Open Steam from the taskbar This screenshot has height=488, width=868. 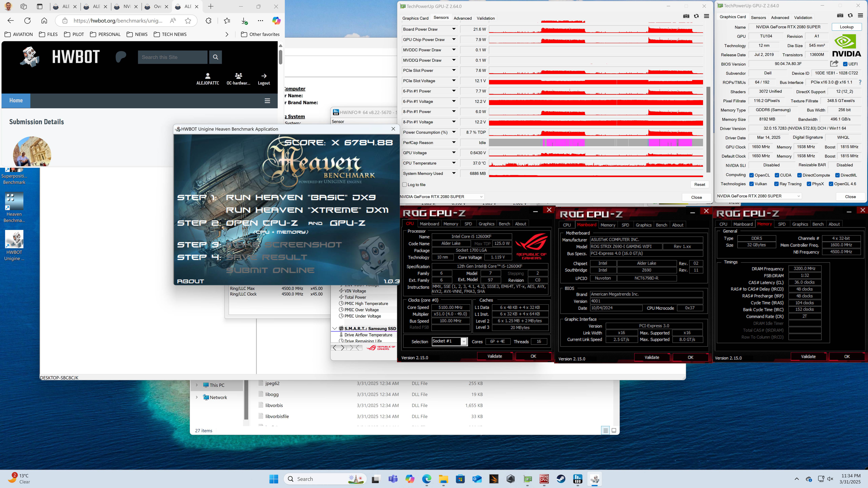click(x=561, y=479)
